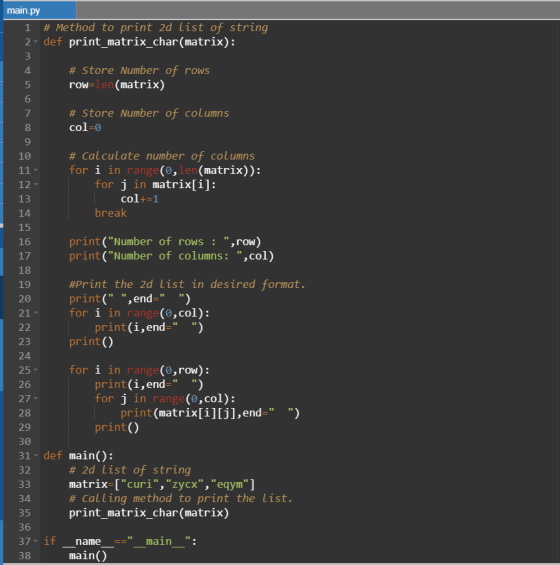Click line number 15 in the gutter
The width and height of the screenshot is (560, 565).
(25, 227)
